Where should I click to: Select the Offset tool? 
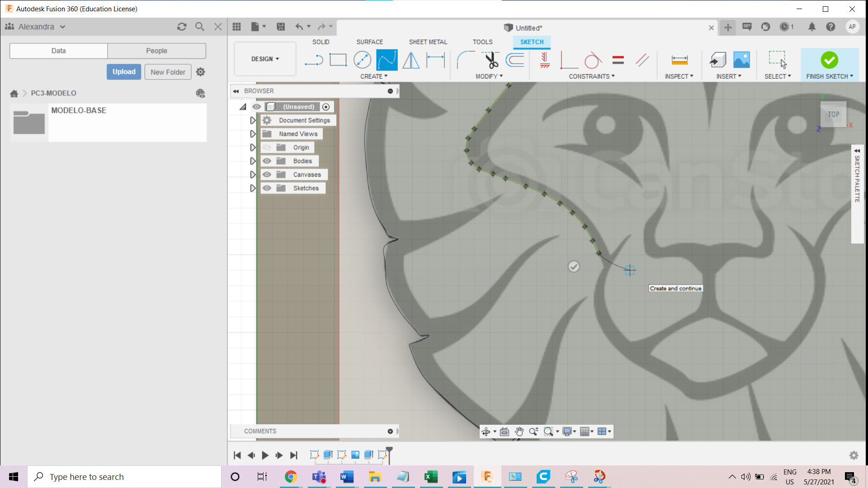point(515,60)
